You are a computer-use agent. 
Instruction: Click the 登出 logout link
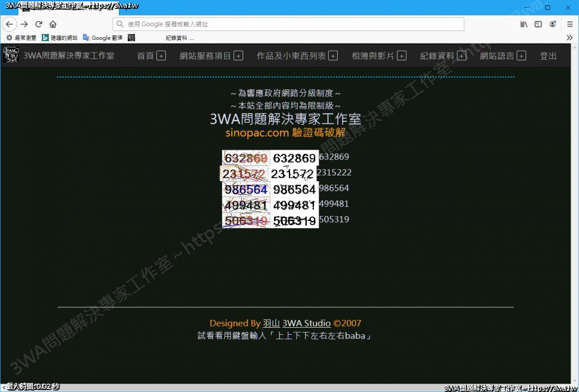(548, 56)
